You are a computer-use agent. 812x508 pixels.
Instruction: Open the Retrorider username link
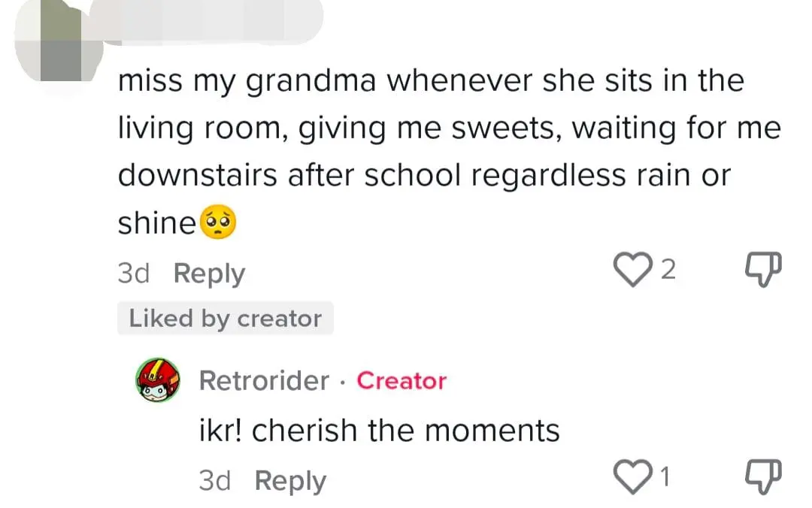(x=263, y=381)
